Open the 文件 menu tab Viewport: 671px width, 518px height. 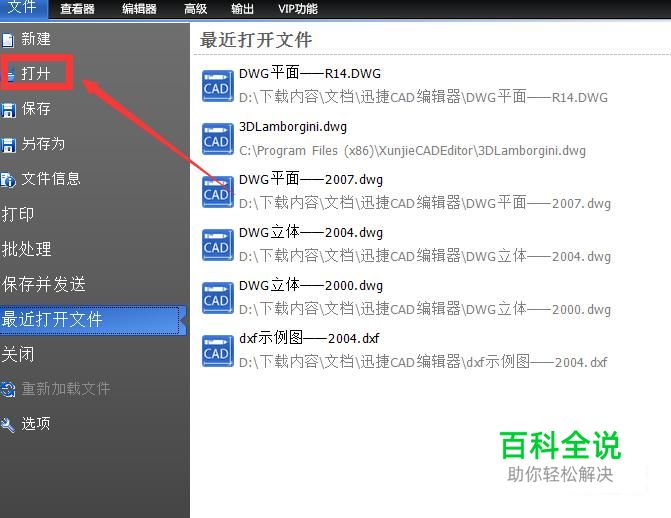click(x=24, y=8)
